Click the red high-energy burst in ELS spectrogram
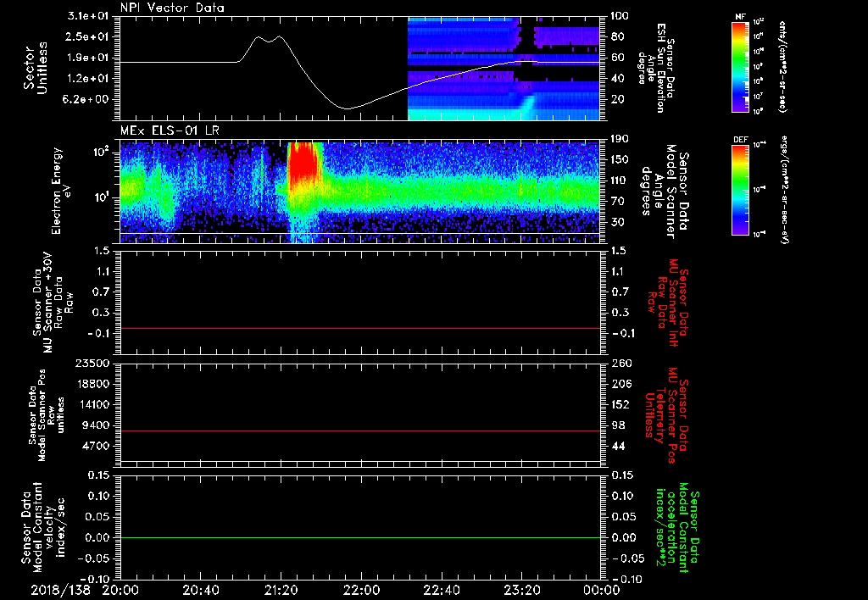 pos(303,162)
